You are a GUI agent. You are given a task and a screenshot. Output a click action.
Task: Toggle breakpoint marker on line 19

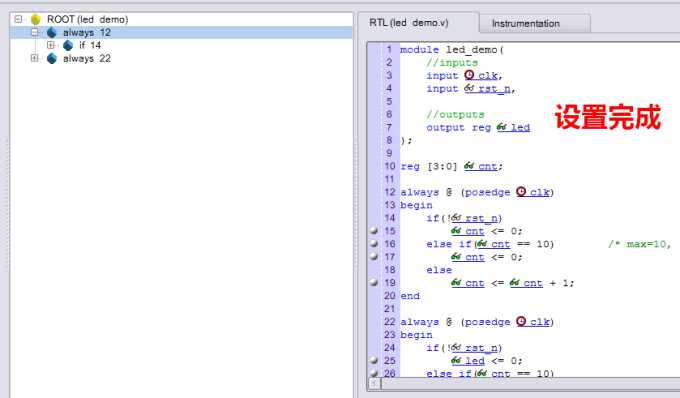point(374,282)
